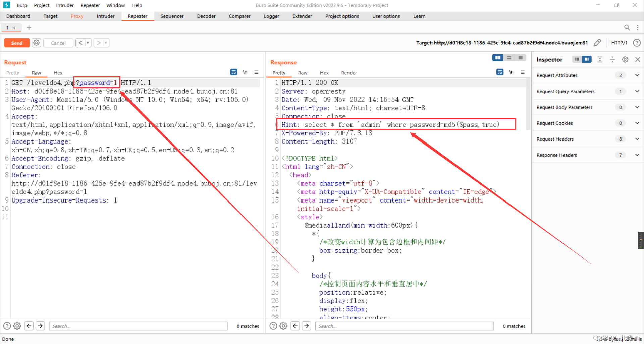
Task: Click the Repeater search magnifier icon
Action: [627, 27]
